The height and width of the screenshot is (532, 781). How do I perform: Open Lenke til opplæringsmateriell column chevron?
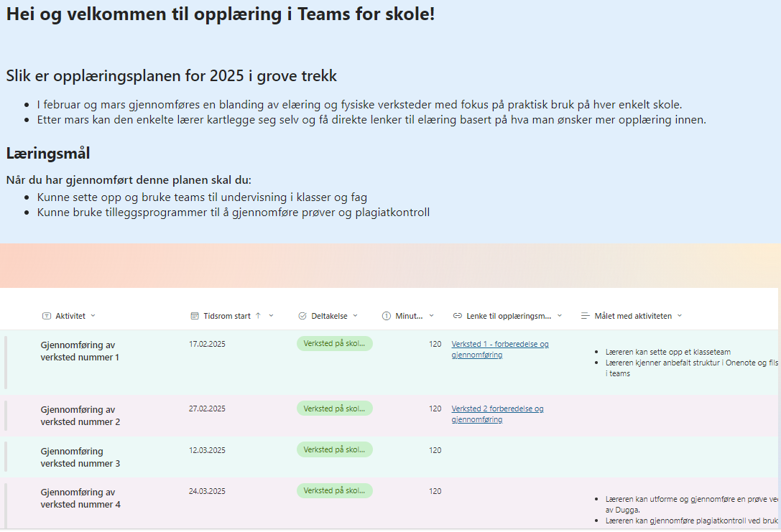pos(560,316)
